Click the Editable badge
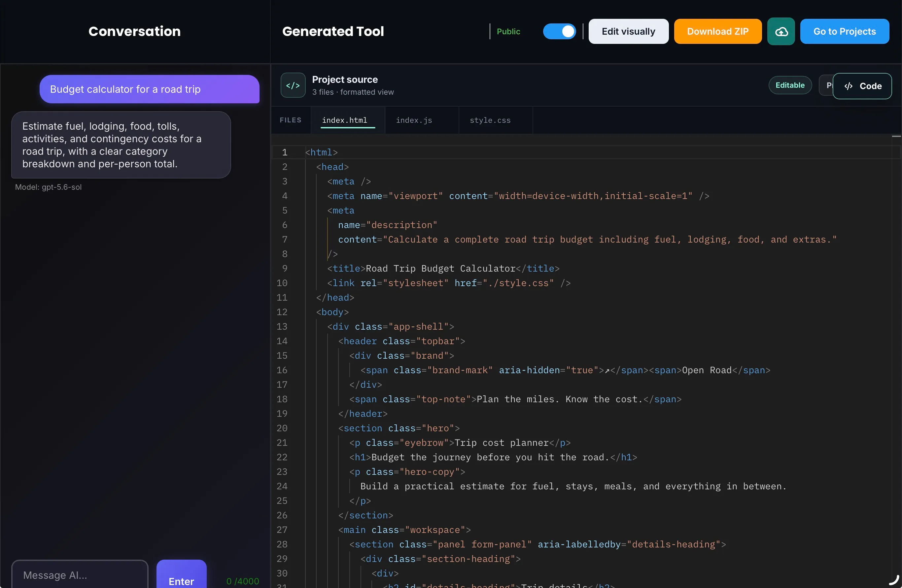 790,85
